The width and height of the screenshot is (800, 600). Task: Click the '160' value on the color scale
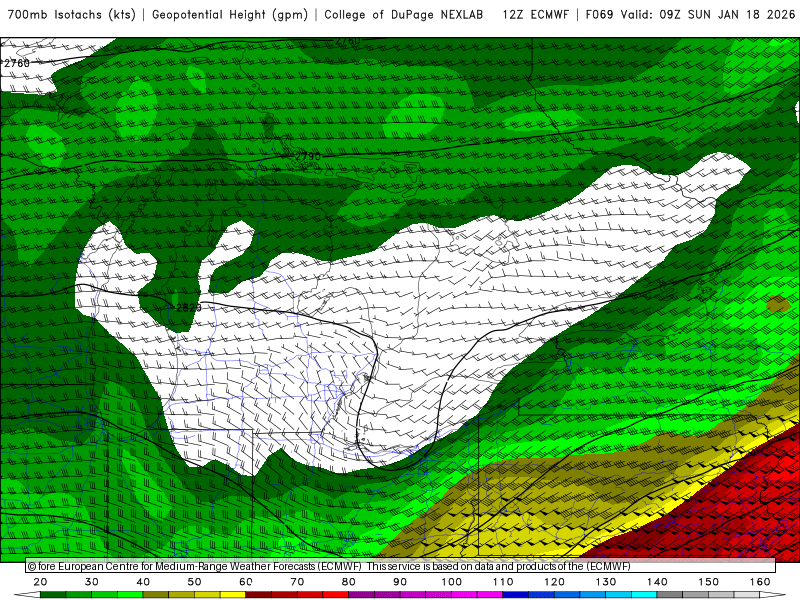coord(760,582)
